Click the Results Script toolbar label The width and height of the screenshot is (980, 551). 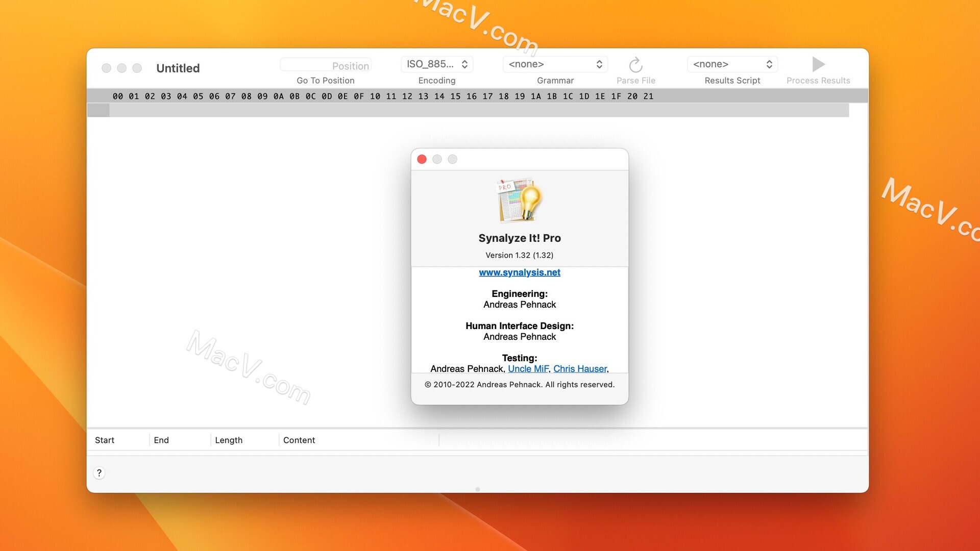point(732,81)
